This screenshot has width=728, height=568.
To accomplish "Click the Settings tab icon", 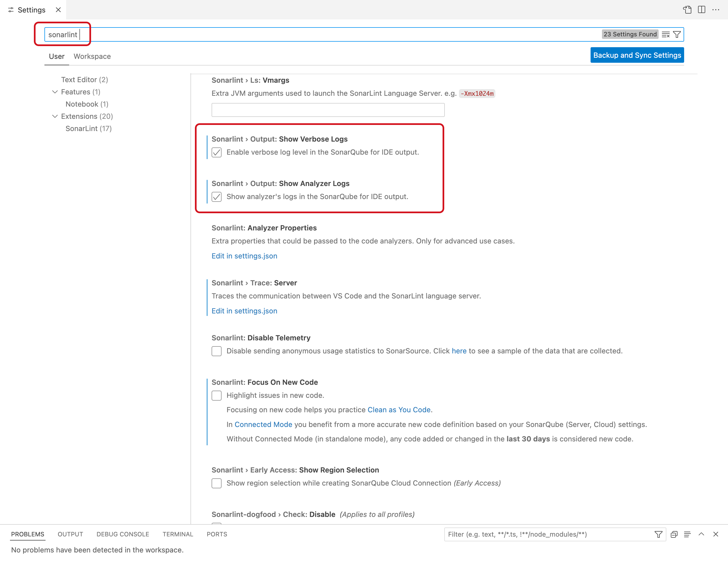I will (x=11, y=10).
